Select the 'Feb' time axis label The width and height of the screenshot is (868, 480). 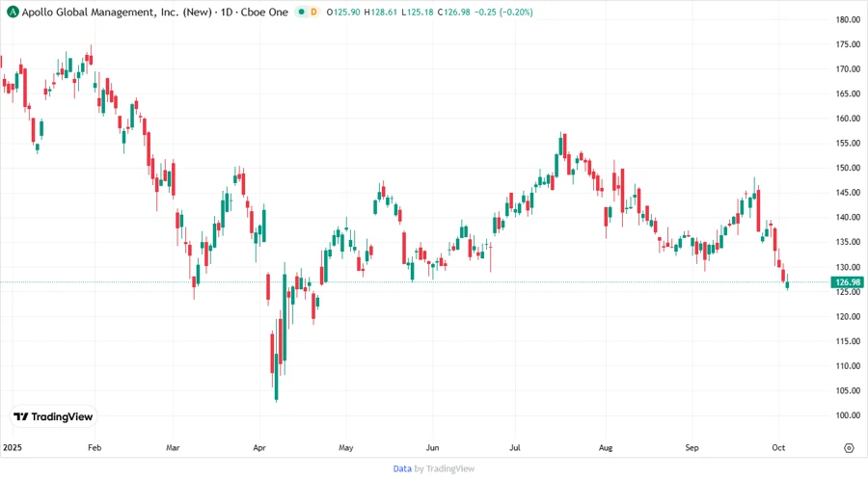pyautogui.click(x=94, y=448)
